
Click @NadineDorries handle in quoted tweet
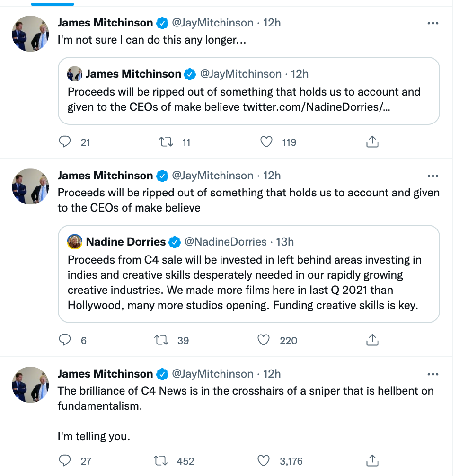(x=225, y=242)
